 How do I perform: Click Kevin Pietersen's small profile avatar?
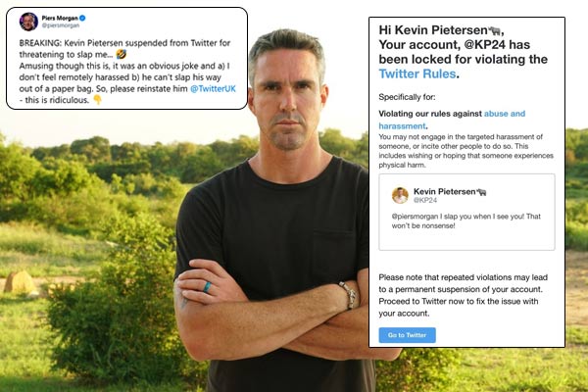point(400,195)
